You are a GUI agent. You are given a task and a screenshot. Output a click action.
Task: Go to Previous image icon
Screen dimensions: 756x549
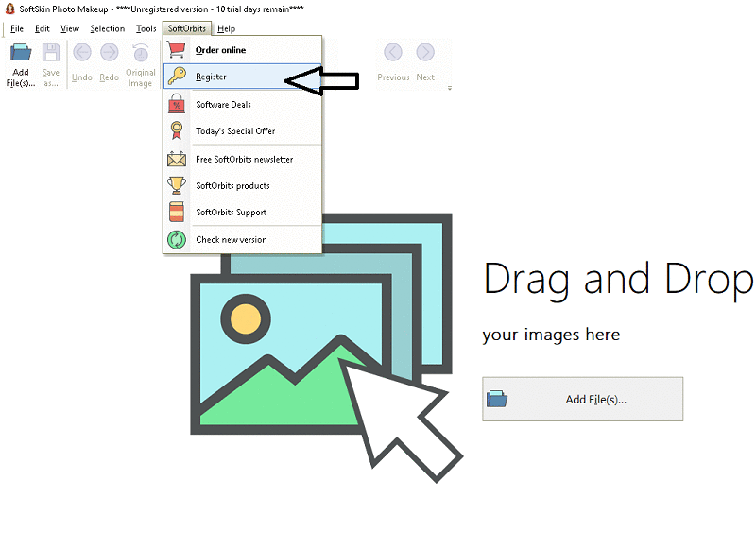pyautogui.click(x=393, y=62)
